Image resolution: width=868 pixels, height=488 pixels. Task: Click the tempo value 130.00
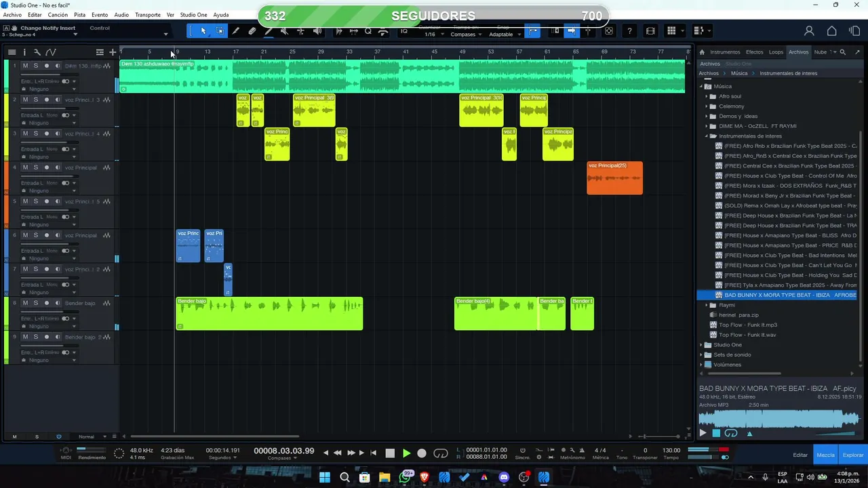click(x=671, y=450)
